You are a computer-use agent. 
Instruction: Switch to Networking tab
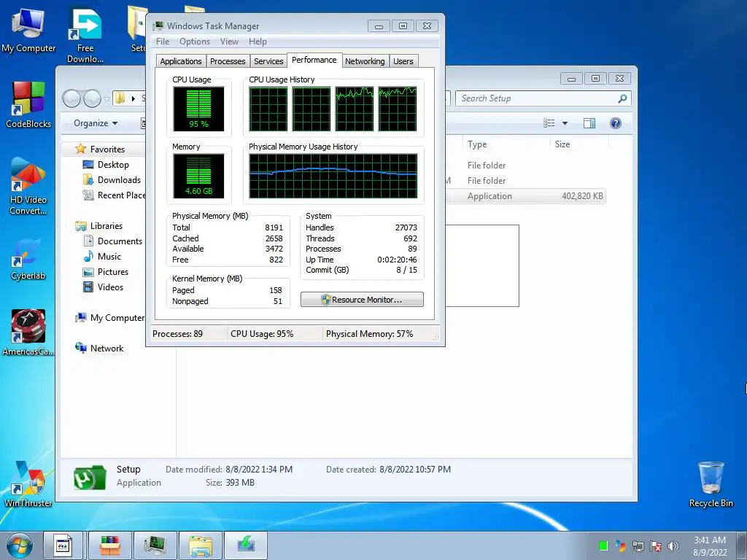[365, 61]
